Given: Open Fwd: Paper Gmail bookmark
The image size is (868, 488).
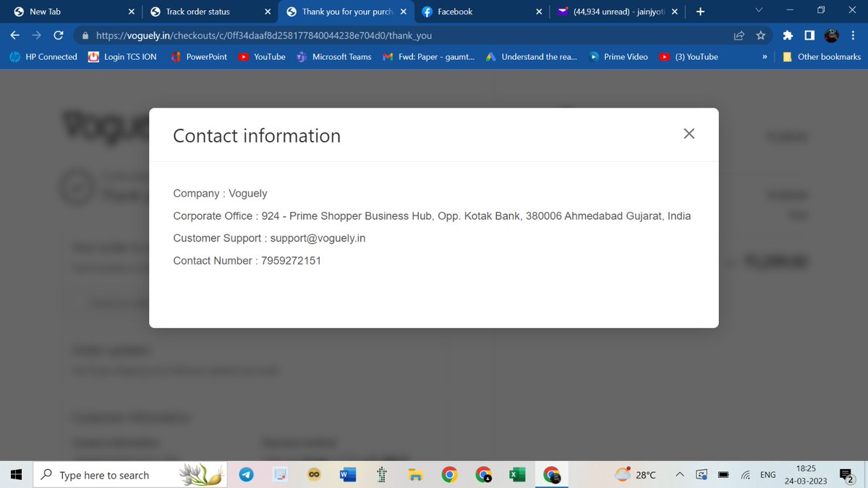Looking at the screenshot, I should pos(429,56).
